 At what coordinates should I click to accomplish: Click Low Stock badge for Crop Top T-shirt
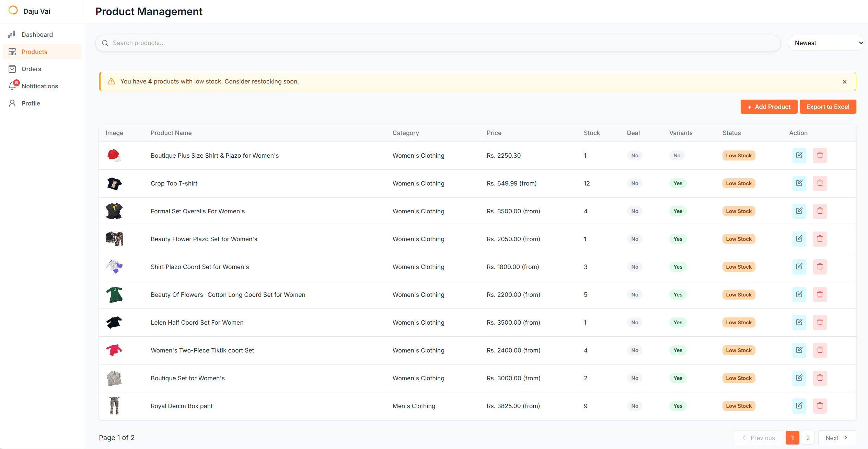[x=739, y=183]
